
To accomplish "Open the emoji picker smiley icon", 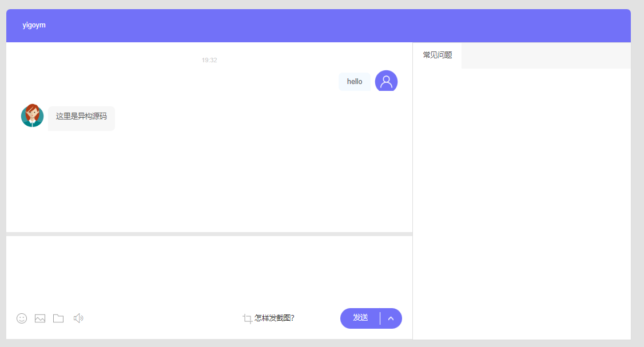I will (22, 318).
